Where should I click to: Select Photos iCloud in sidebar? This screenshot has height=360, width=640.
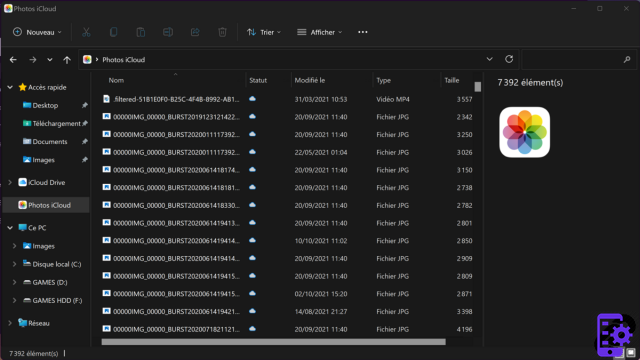coord(46,205)
